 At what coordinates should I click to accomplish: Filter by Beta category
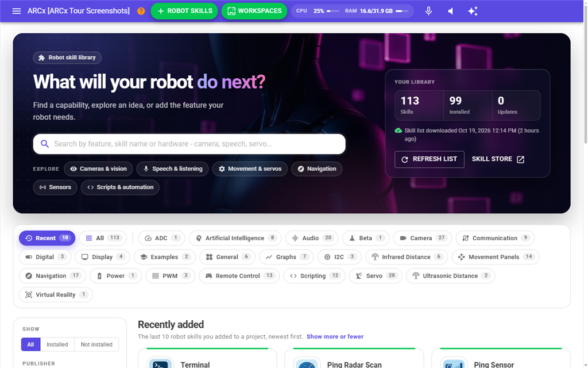366,238
